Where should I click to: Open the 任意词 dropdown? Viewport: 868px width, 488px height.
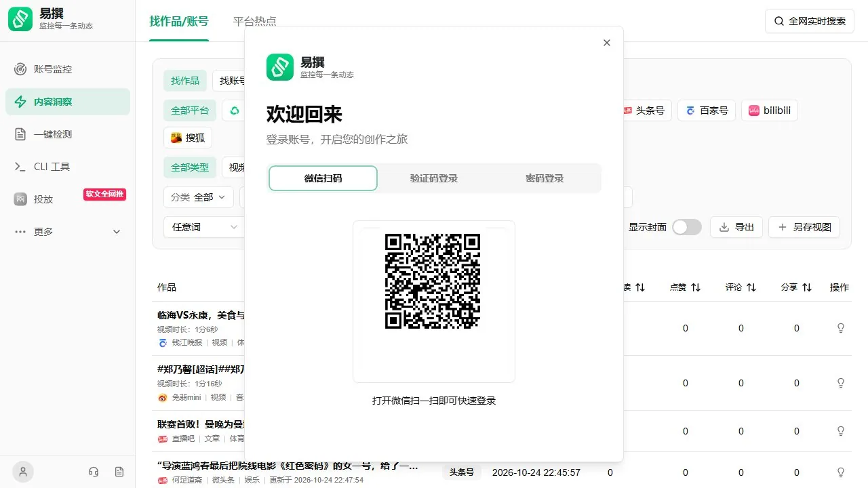204,227
